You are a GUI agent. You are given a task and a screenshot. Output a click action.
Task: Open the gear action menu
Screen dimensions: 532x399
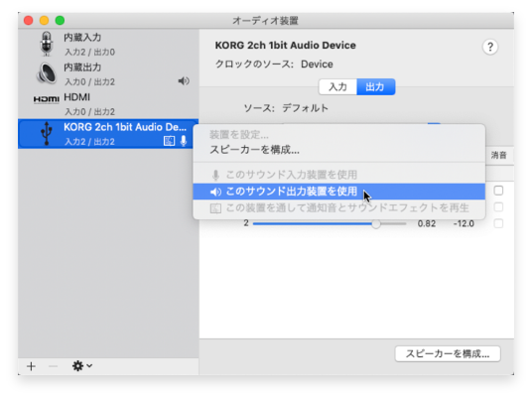pos(81,366)
